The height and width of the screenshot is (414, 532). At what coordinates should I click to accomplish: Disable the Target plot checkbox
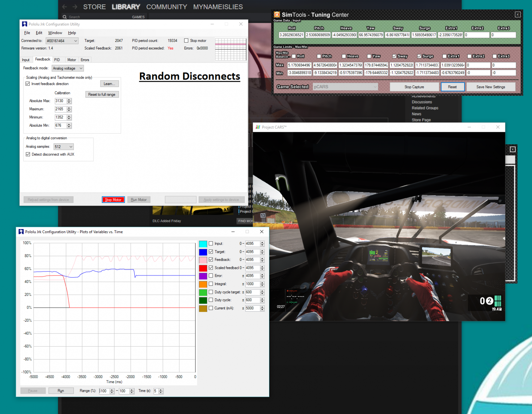tap(211, 252)
